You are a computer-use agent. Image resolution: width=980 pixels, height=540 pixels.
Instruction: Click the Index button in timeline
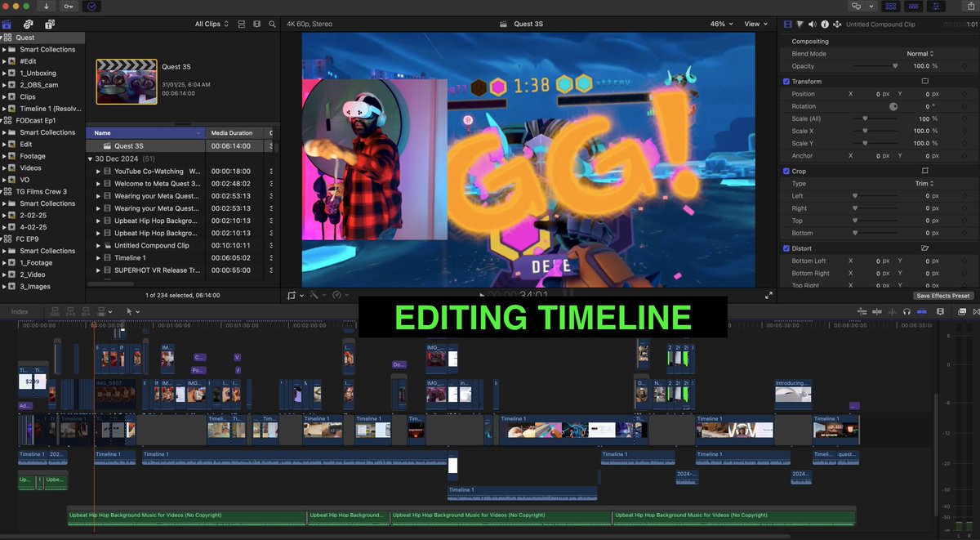pos(20,311)
